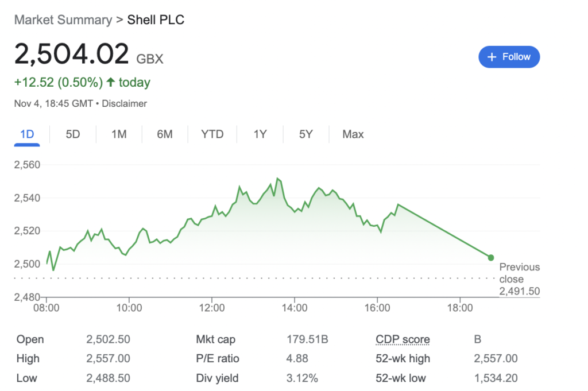Image resolution: width=588 pixels, height=391 pixels.
Task: Click the Shell PLC title
Action: coord(156,20)
